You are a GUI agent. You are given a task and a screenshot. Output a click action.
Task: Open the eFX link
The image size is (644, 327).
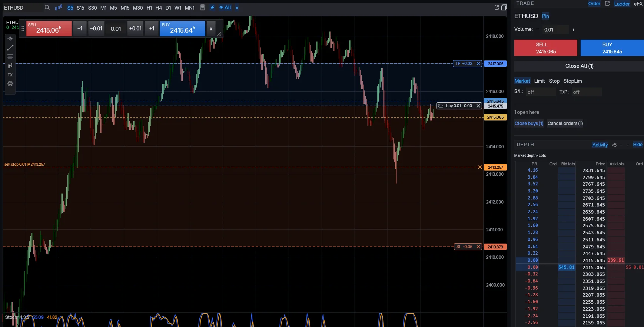click(638, 4)
